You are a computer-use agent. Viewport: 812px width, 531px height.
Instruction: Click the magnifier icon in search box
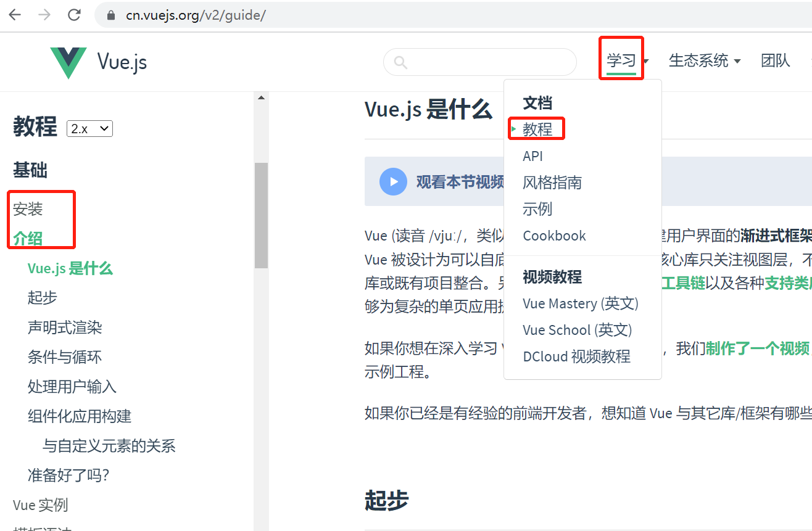tap(400, 62)
